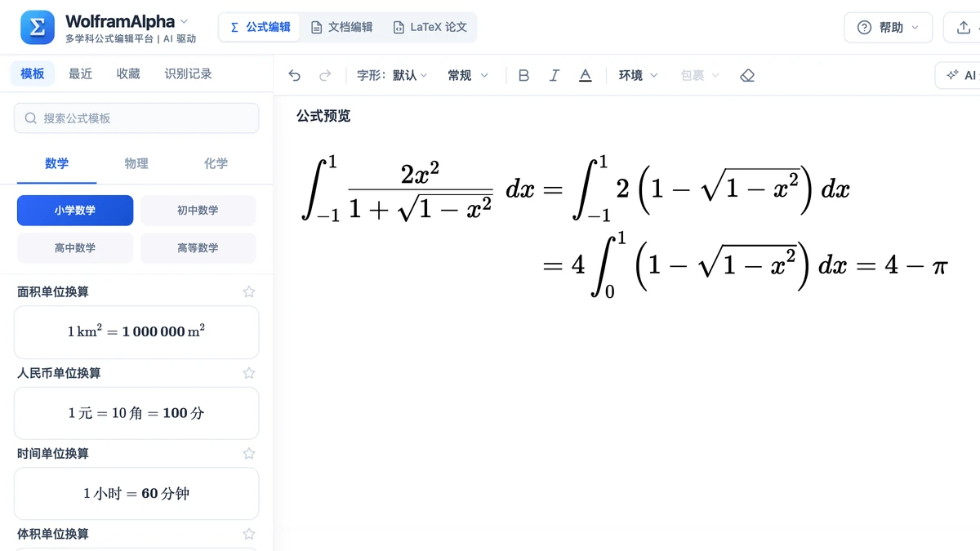Switch to 公式编辑 tab
The height and width of the screenshot is (551, 980).
pyautogui.click(x=260, y=27)
